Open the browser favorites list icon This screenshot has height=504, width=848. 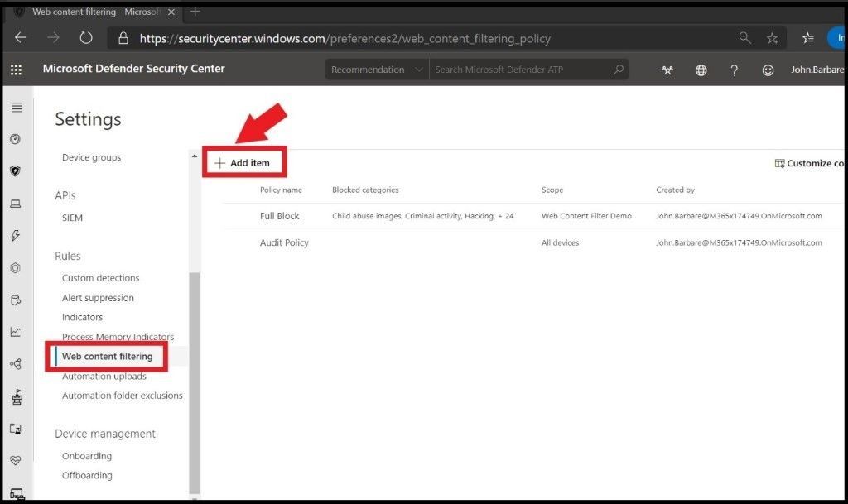(808, 38)
